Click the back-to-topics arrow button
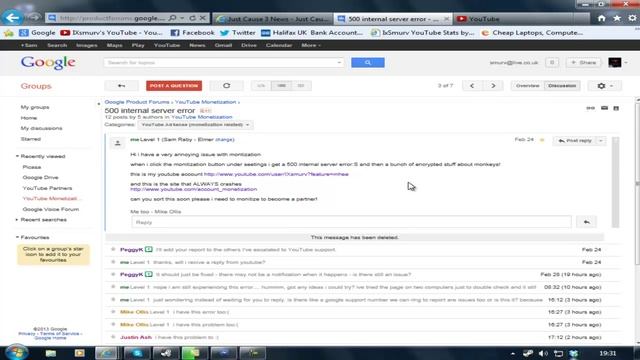This screenshot has height=360, width=640. 121,86
